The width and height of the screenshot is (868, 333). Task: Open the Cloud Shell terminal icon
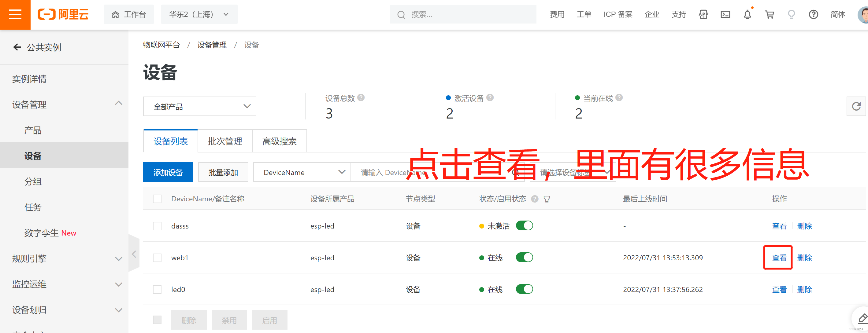(x=725, y=14)
